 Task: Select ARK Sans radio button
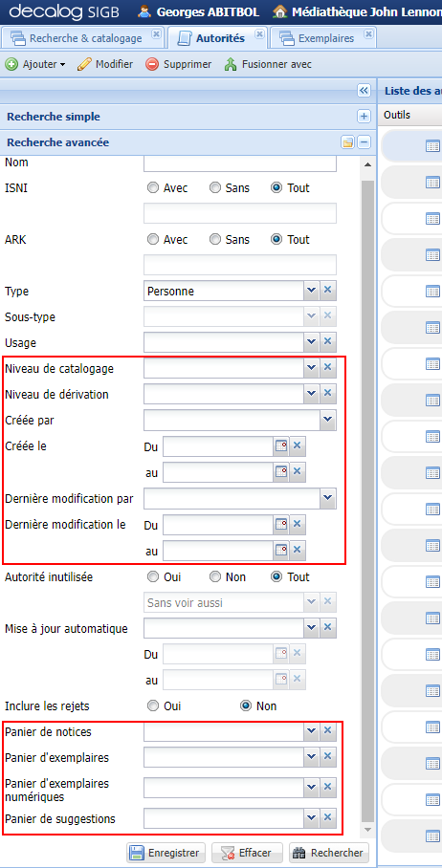coord(215,240)
